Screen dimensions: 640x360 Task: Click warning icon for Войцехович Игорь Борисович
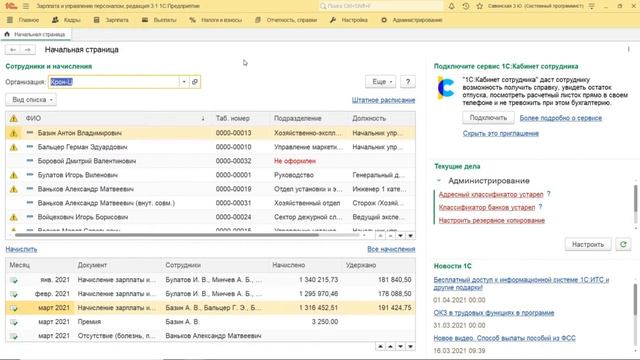(x=13, y=217)
